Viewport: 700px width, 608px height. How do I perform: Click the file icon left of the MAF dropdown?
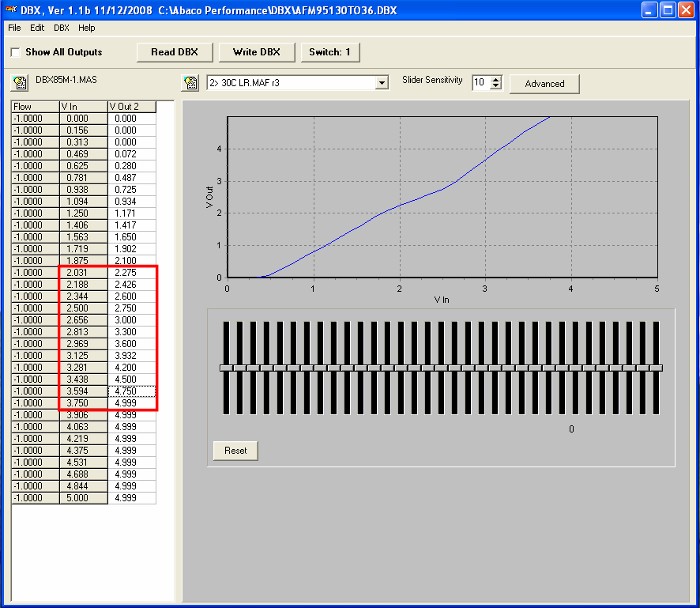190,83
